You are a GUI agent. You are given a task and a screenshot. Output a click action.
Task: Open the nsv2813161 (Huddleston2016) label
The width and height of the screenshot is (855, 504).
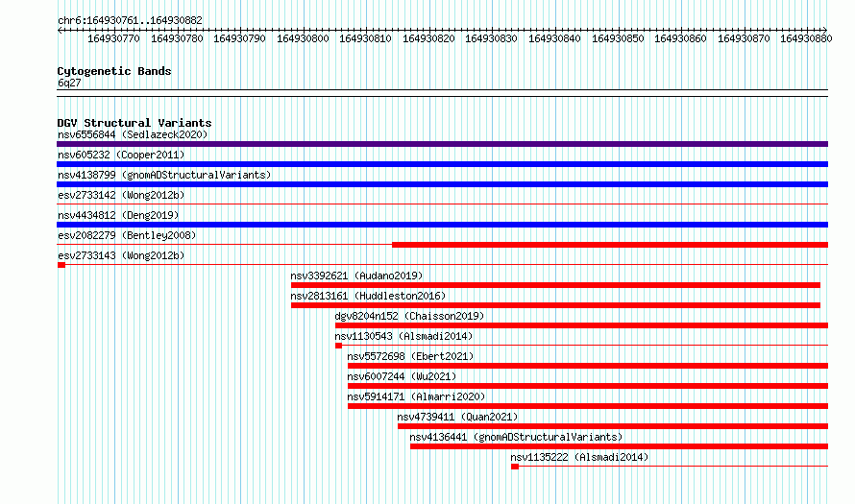(x=368, y=296)
